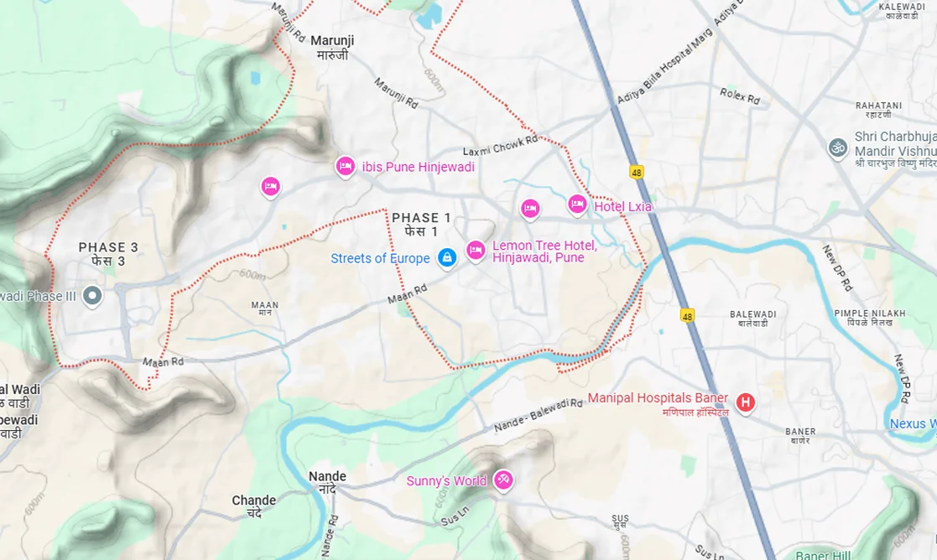Open the Lemon Tree Hotel marker
937x560 pixels.
(476, 251)
